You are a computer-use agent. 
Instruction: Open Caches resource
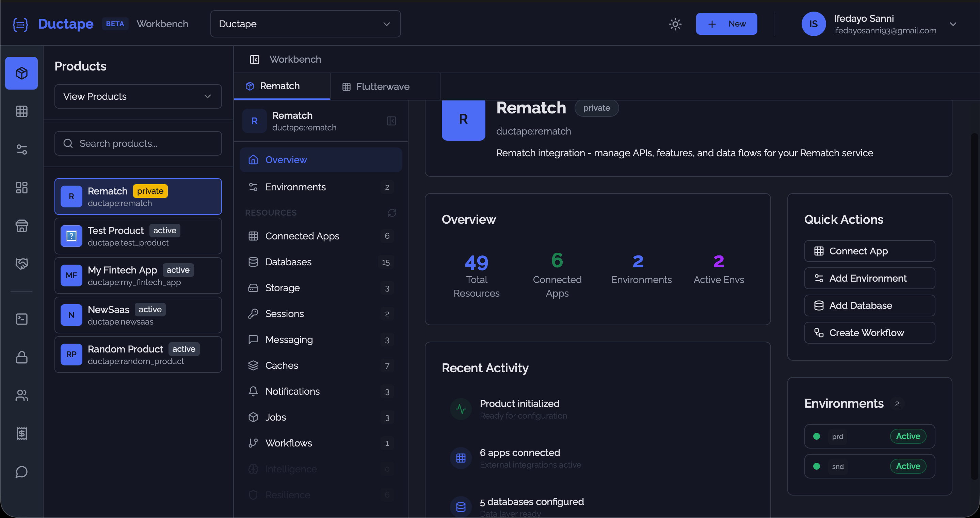point(321,365)
